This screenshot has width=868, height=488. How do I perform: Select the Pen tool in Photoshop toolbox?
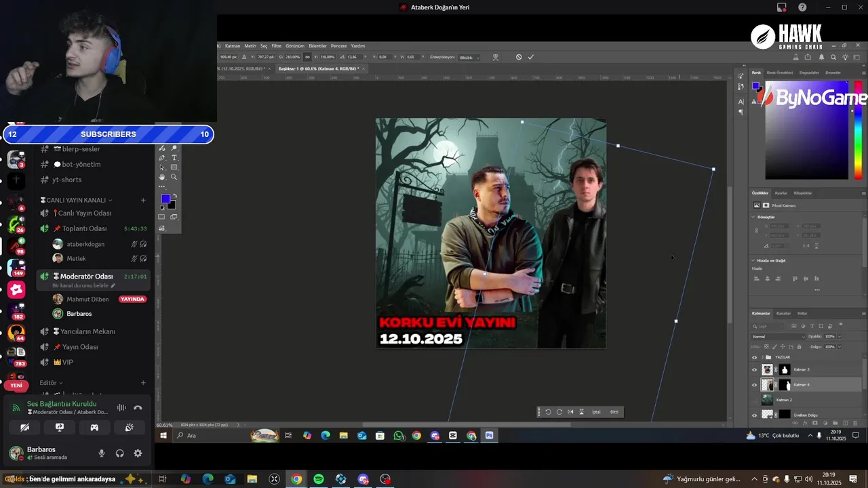(162, 158)
